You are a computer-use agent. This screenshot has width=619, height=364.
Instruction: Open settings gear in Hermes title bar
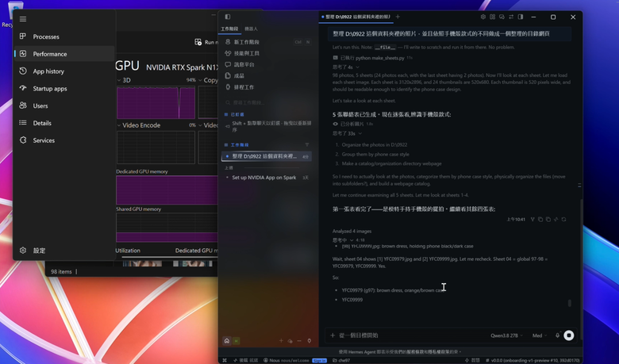(x=483, y=17)
